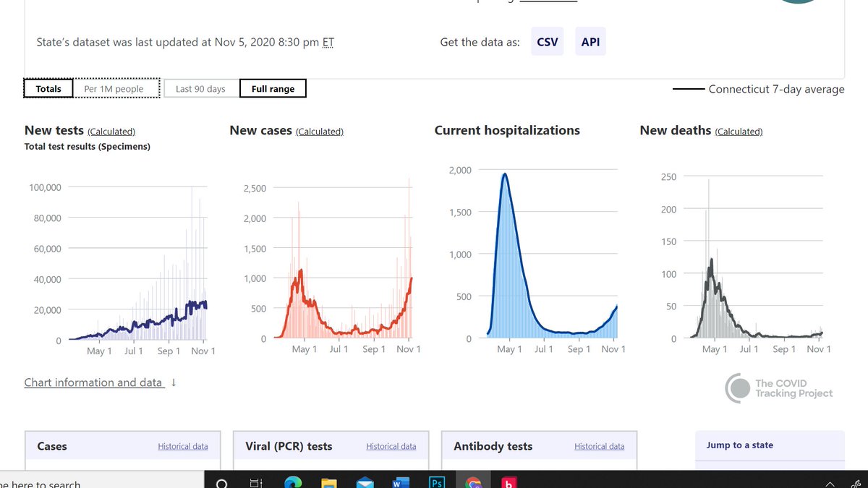Click the New tests heading
Viewport: 868px width, 488px height.
tap(54, 130)
